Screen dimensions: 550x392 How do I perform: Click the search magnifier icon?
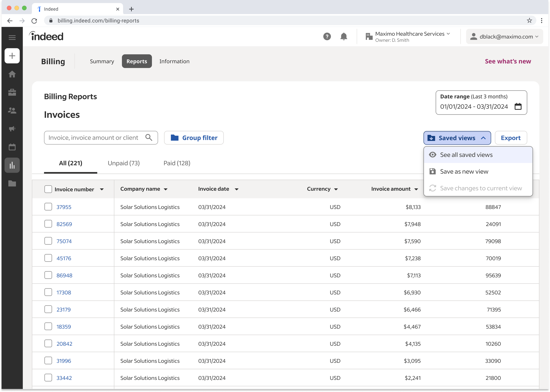(x=149, y=138)
